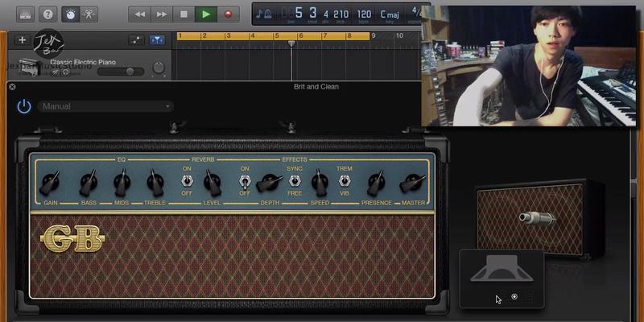Toggle Show Automation button in track header
This screenshot has width=644, height=322.
[x=136, y=39]
